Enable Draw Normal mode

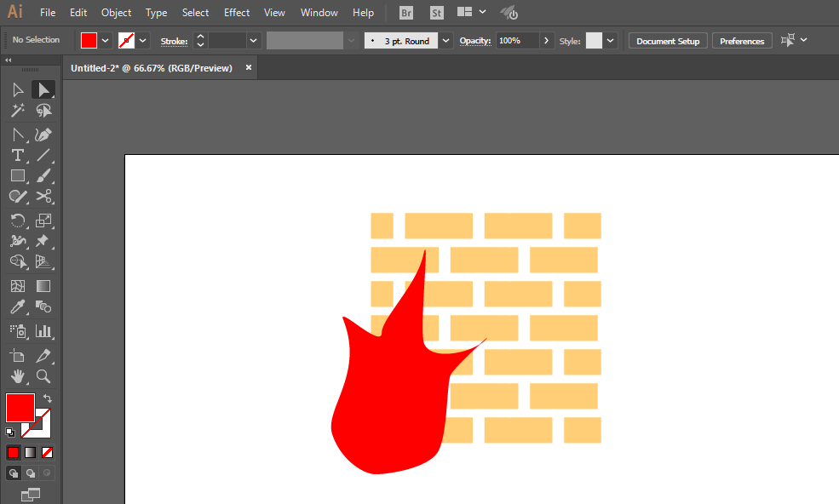point(14,473)
